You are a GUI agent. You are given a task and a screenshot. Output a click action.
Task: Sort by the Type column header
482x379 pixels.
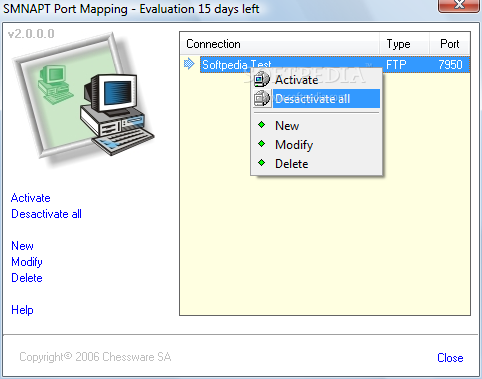(404, 44)
